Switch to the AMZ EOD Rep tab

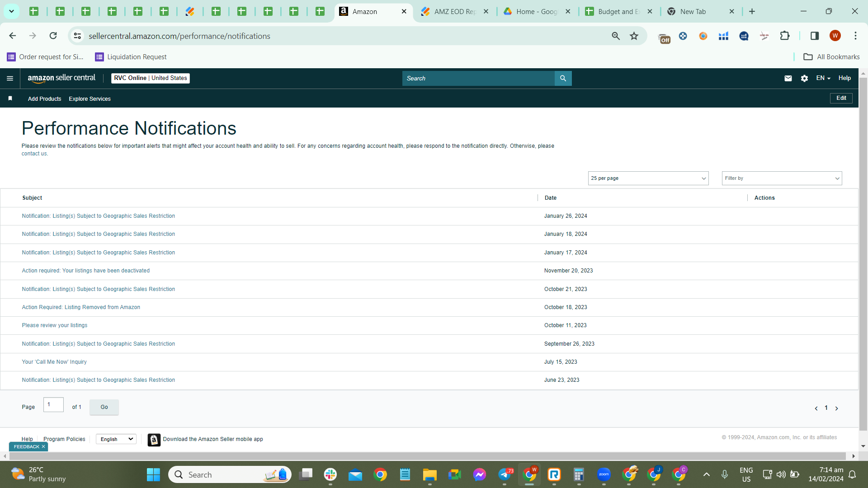454,12
